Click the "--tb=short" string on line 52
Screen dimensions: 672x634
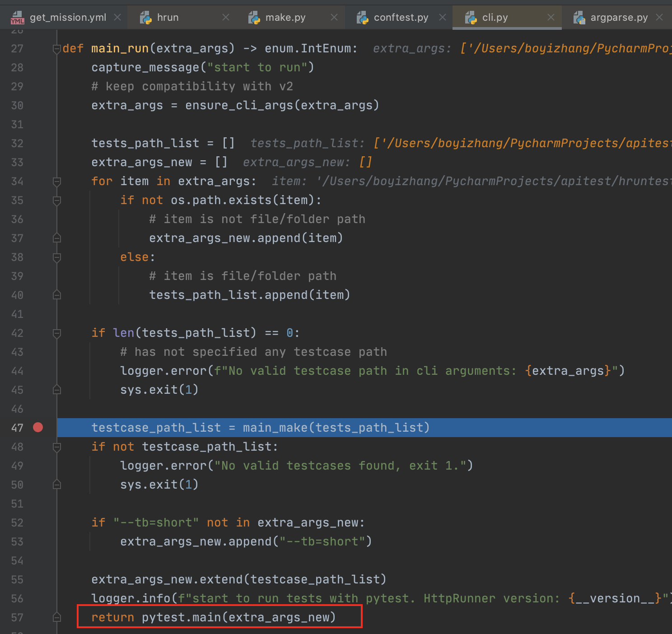coord(156,522)
